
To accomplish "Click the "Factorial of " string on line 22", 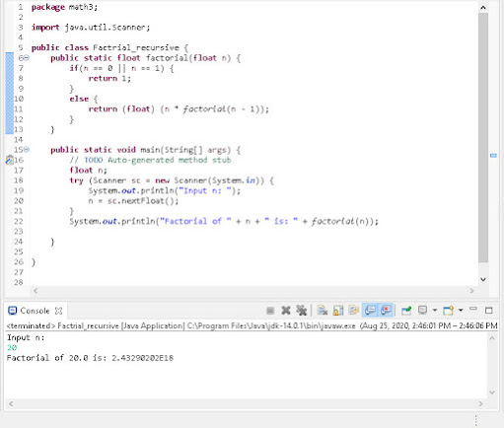I will tap(195, 221).
